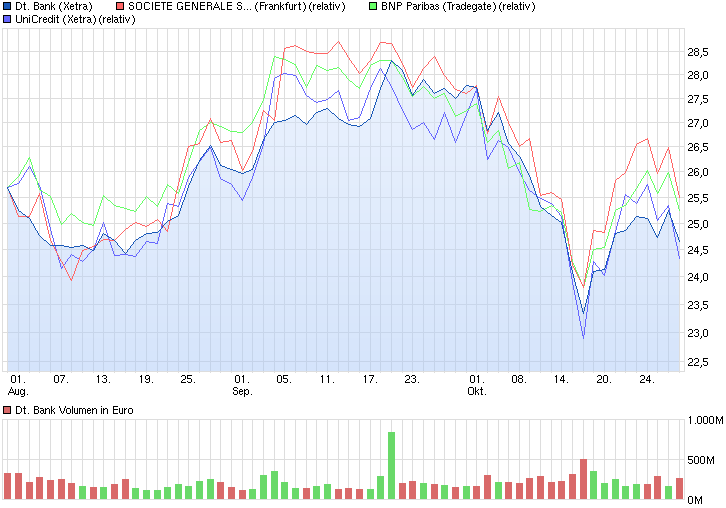Click the 0M volume axis value

(695, 500)
